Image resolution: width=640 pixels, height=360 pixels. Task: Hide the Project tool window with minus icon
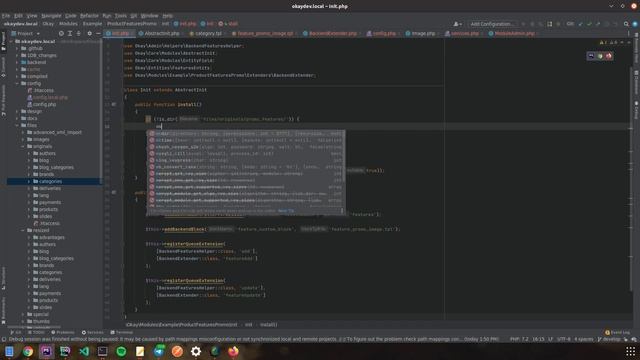(x=98, y=33)
